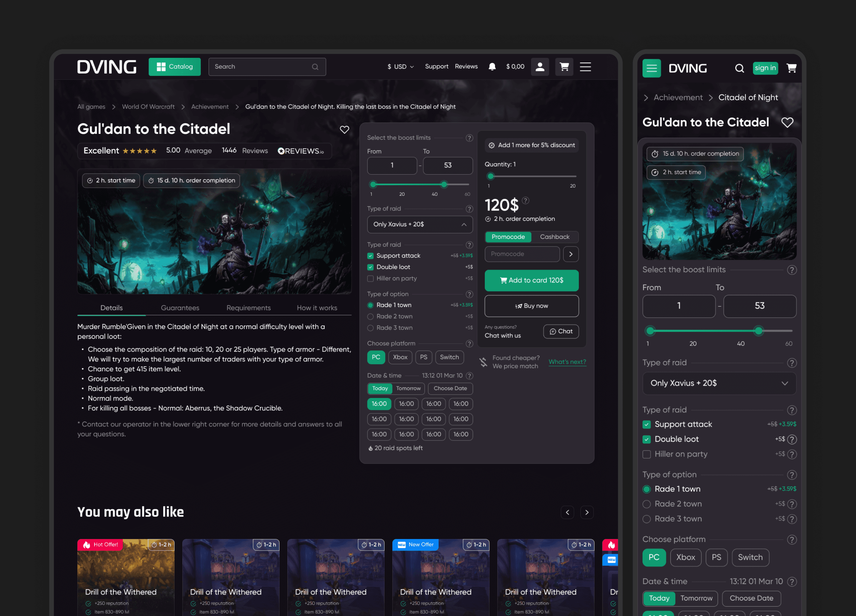Click the Catalog button
Screen dimensions: 856x616
(x=174, y=67)
